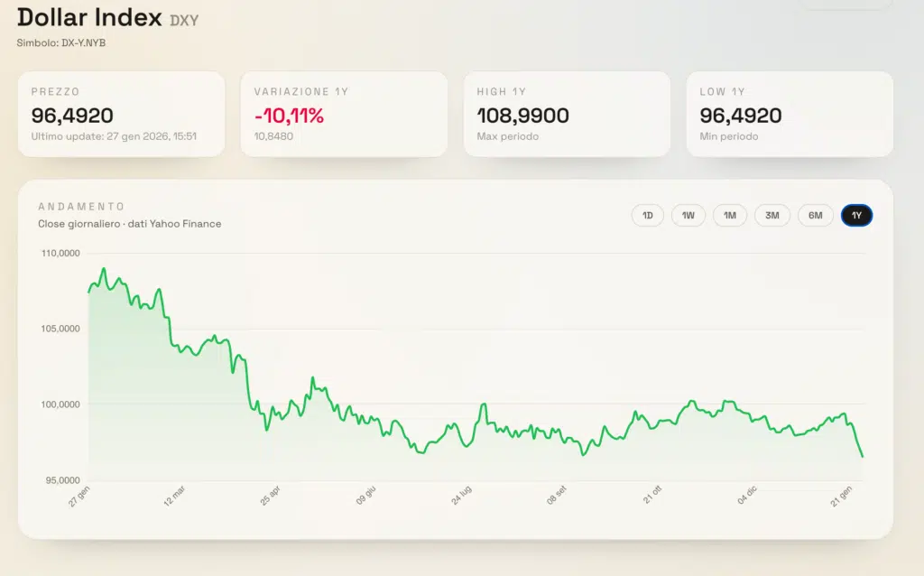Select the 3M quarterly range

point(772,215)
